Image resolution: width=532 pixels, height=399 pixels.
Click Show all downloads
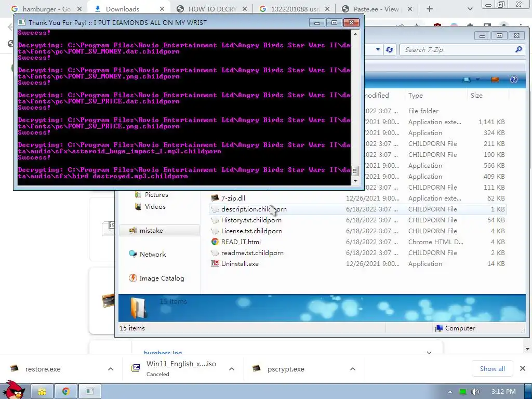click(x=492, y=369)
